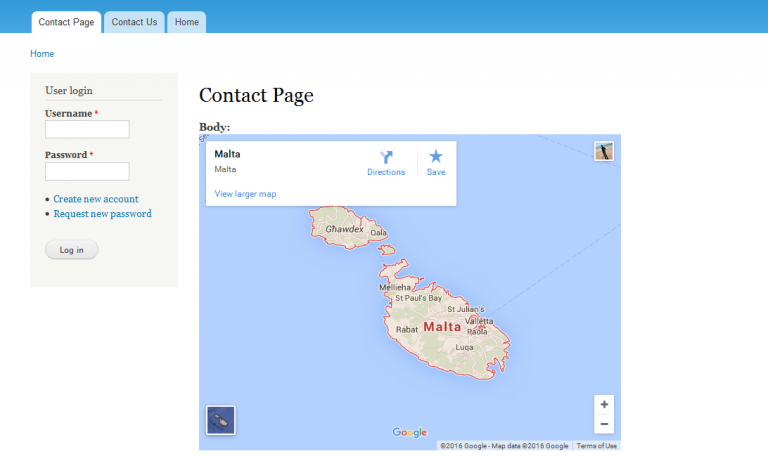Click the St Julian's map label
Screen dimensions: 768x456
coord(465,309)
